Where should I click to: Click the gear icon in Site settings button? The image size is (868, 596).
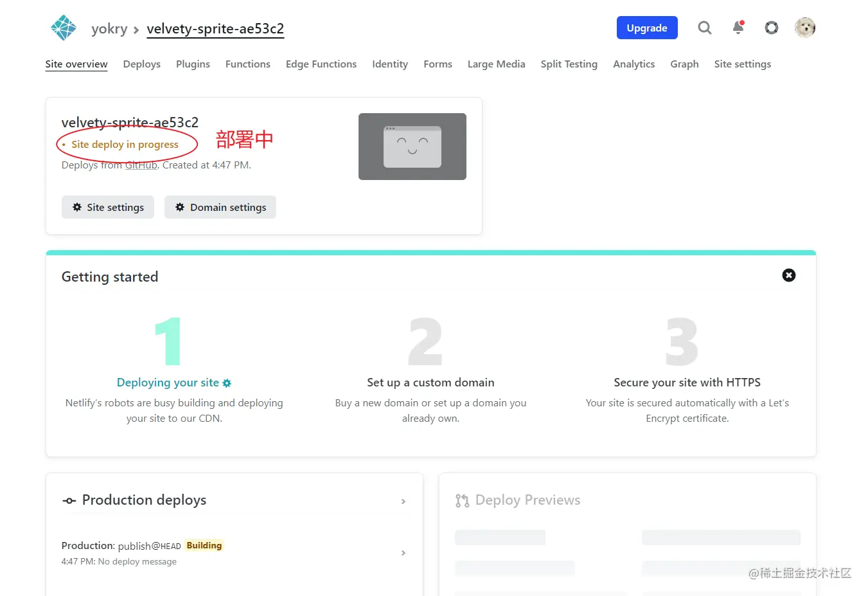coord(77,207)
